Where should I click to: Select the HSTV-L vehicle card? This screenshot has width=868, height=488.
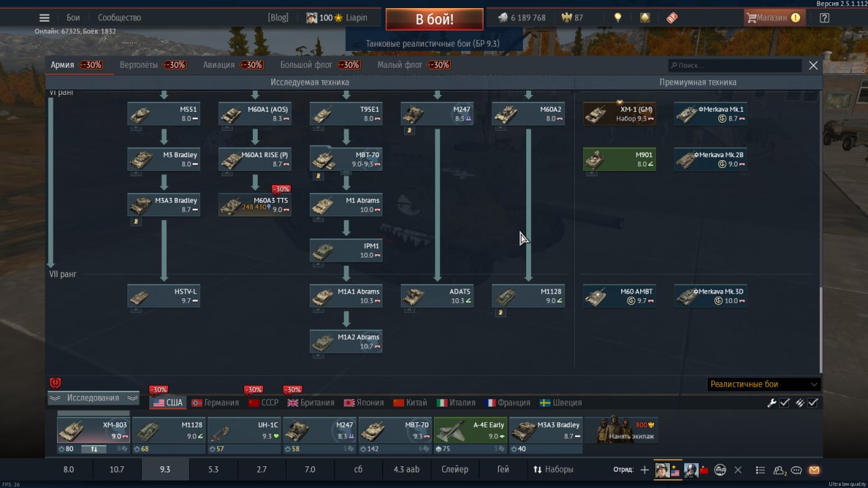coord(163,296)
